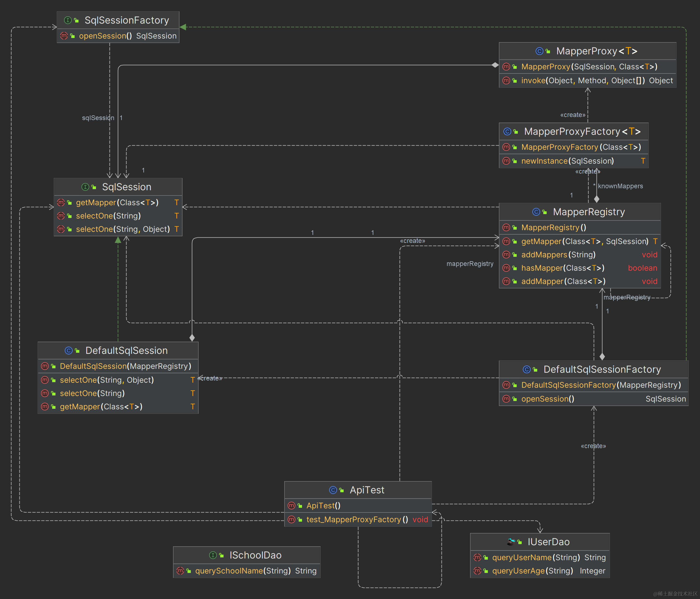Click method icon beside invoke(Object, Method, Object[])
The height and width of the screenshot is (599, 700).
(x=506, y=80)
